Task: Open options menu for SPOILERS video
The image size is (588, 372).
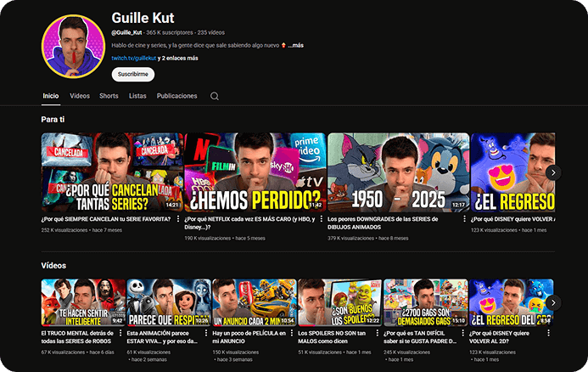Action: click(x=377, y=334)
